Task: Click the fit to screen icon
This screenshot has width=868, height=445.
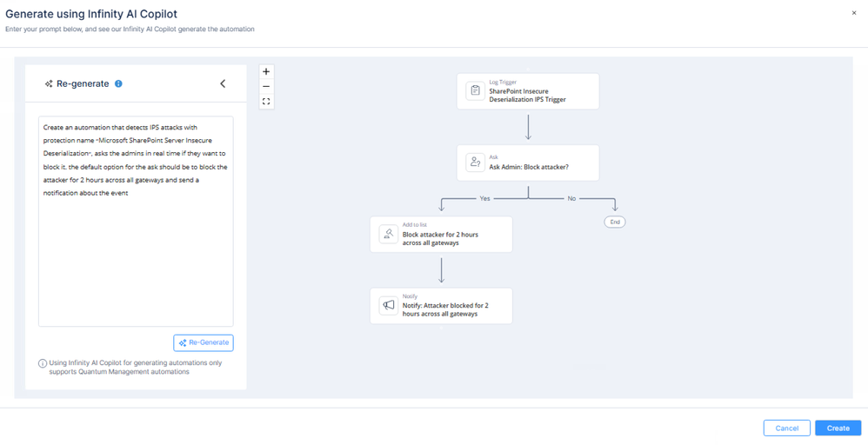Action: click(266, 102)
